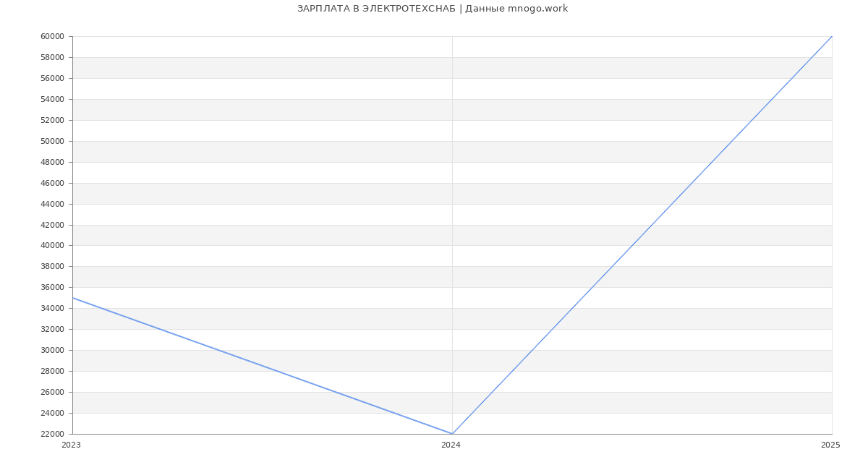Click the 2023 x-axis label
Viewport: 868px width, 470px height.
coord(72,445)
